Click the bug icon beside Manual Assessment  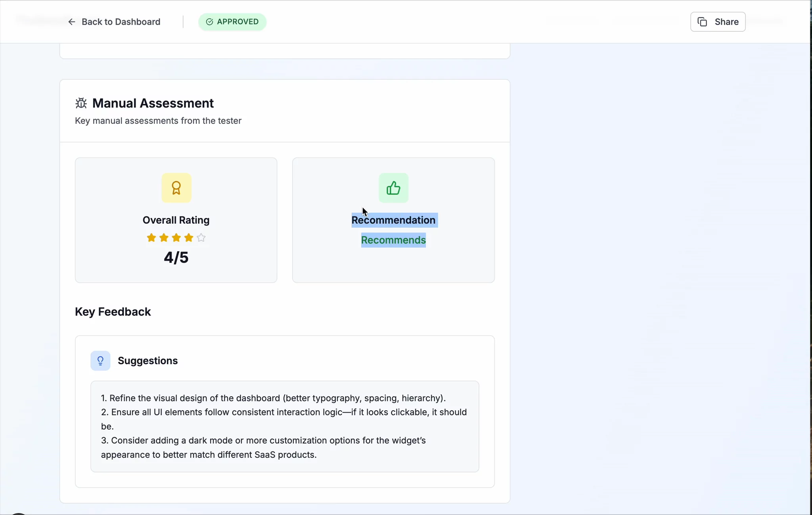click(x=81, y=103)
